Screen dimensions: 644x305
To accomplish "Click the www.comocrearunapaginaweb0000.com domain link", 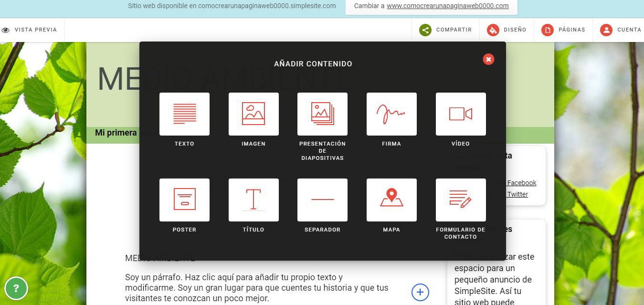I will pos(447,6).
